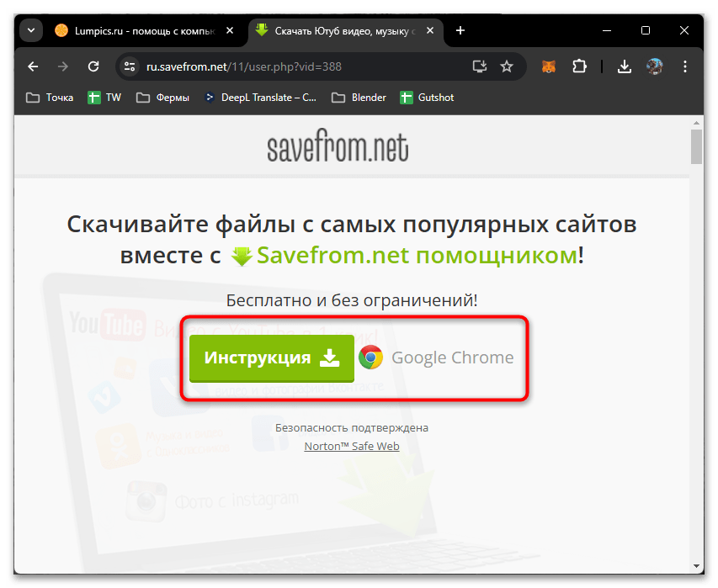Open Chrome downloads via the arrow icon
This screenshot has height=588, width=718.
point(624,66)
